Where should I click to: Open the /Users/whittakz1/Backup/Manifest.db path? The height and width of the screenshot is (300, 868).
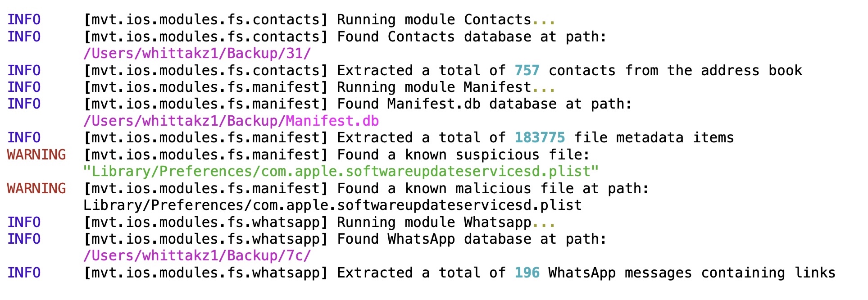tap(231, 121)
